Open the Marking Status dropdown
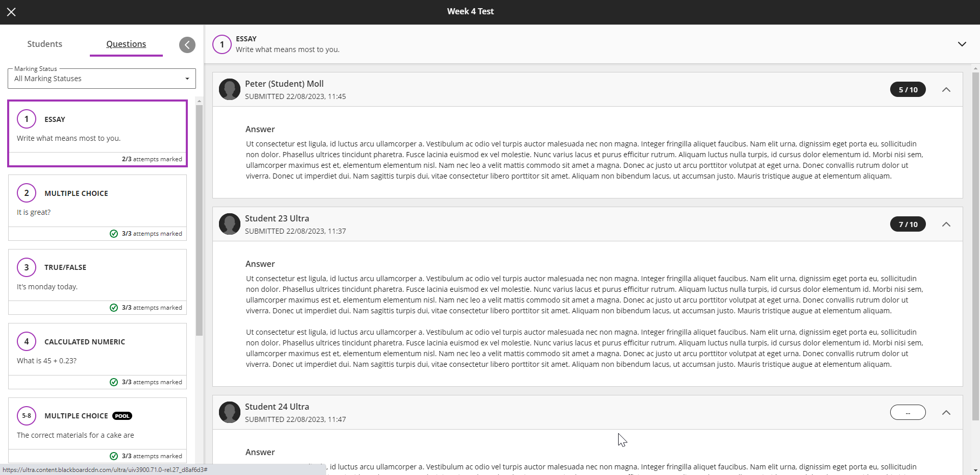Screen dimensions: 980x475 click(102, 79)
